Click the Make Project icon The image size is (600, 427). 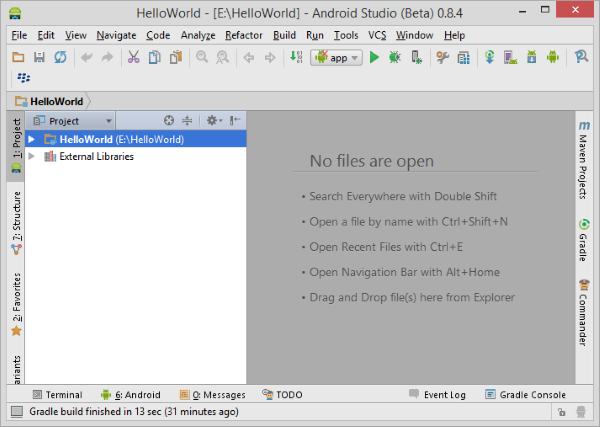coord(296,57)
